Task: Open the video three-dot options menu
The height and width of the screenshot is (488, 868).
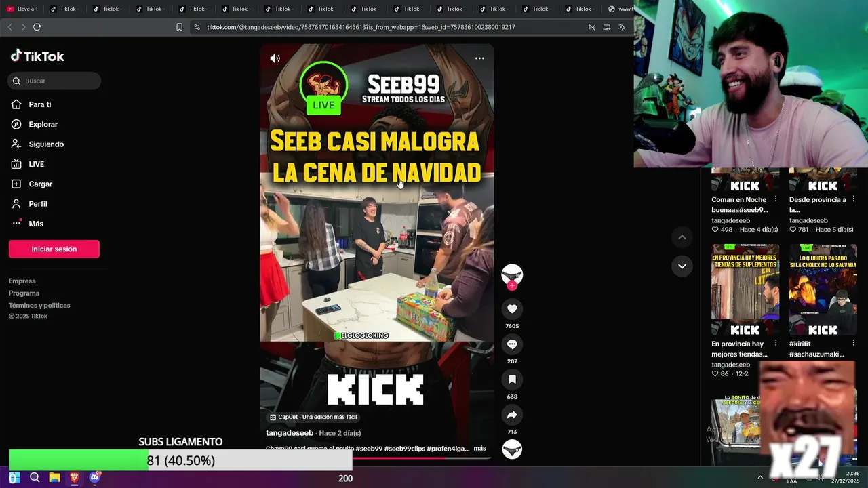Action: (479, 58)
